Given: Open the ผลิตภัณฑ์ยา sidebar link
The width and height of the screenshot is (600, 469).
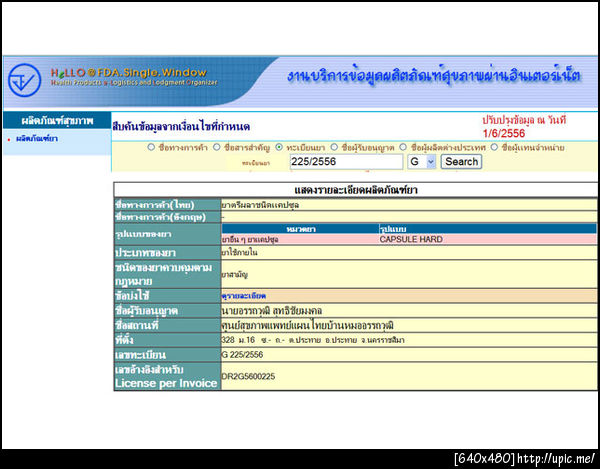Looking at the screenshot, I should point(37,139).
